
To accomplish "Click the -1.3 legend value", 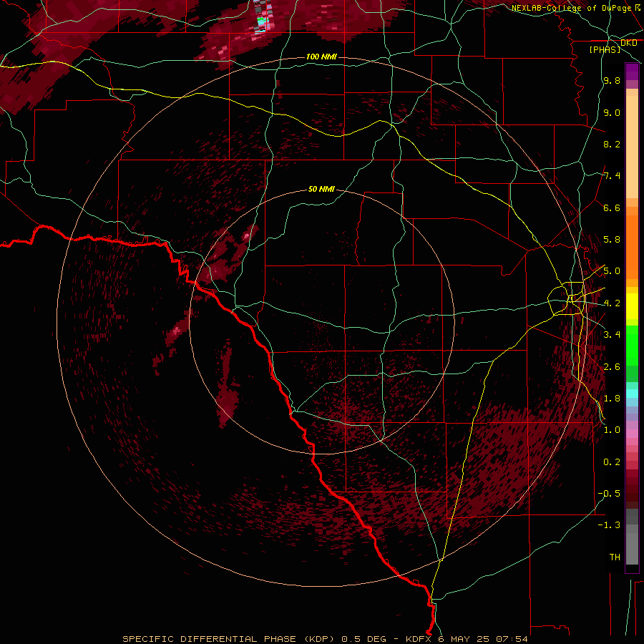I will tap(609, 525).
